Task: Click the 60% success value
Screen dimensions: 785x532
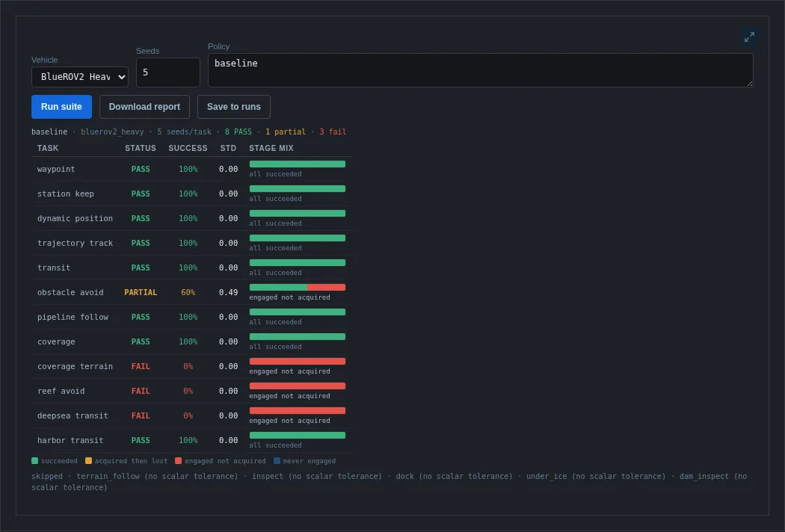Action: 188,292
